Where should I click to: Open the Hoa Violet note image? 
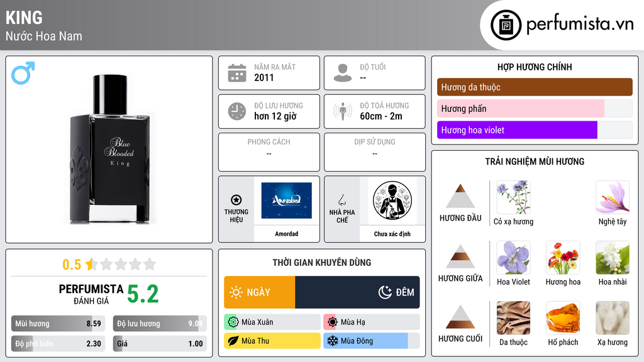513,257
